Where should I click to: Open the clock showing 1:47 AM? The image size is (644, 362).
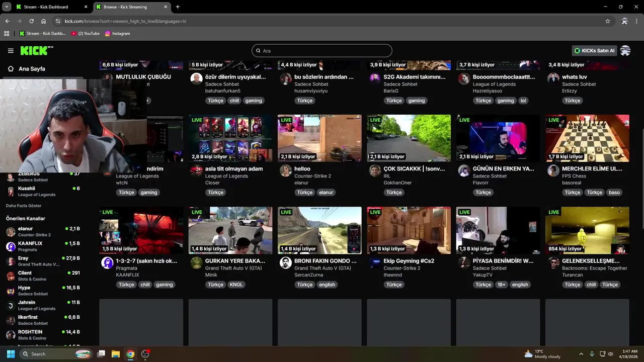point(630,354)
